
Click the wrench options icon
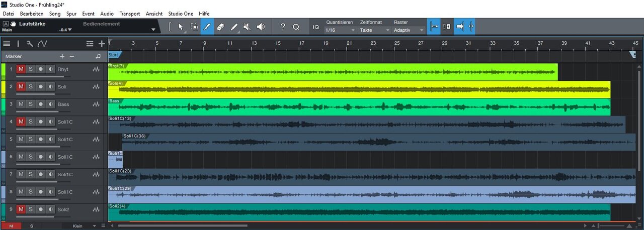[x=30, y=44]
